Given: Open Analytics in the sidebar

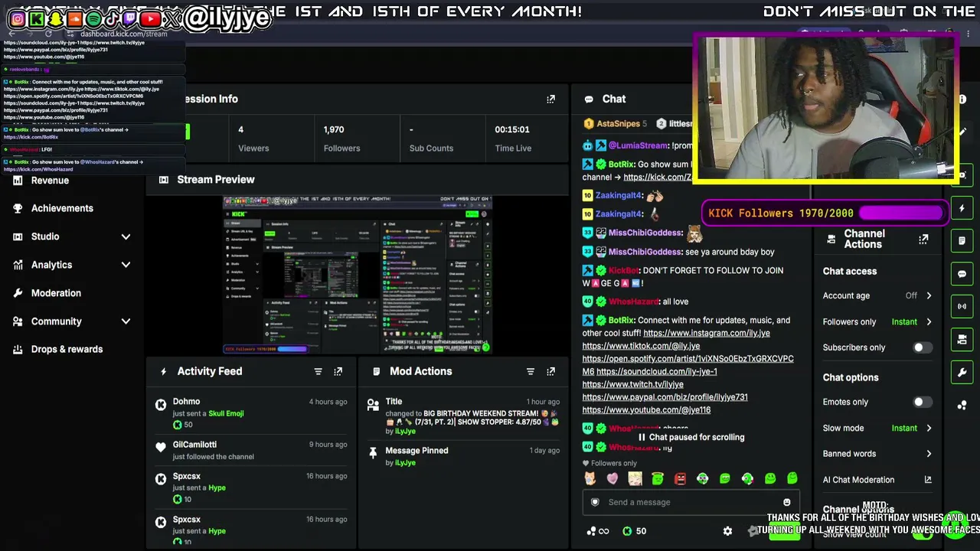Looking at the screenshot, I should pos(51,265).
